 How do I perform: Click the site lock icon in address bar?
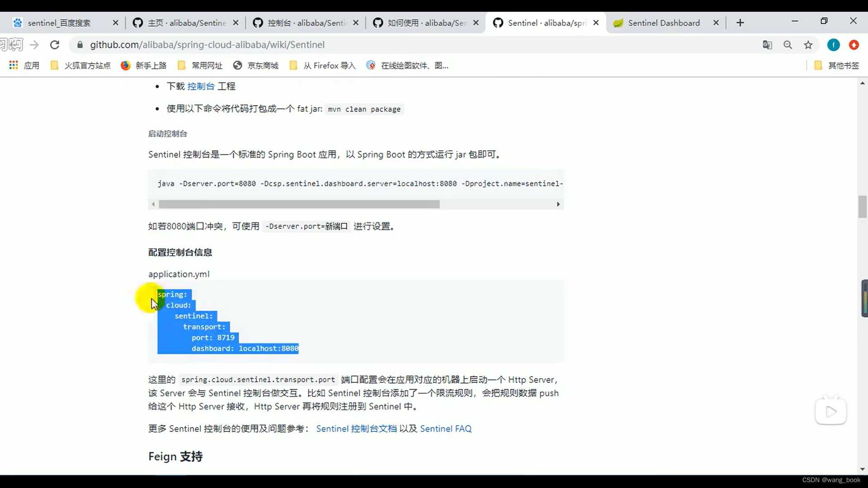point(80,45)
